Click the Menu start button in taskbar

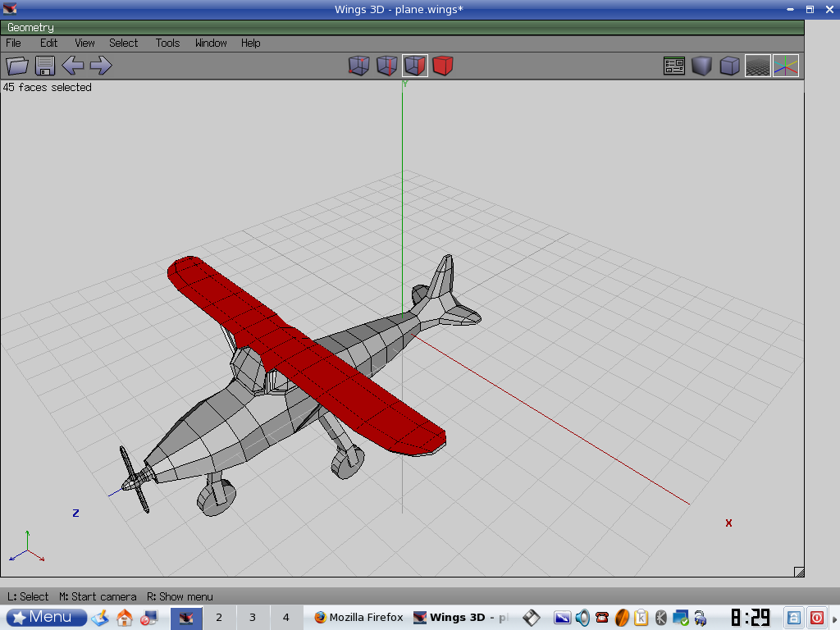47,617
